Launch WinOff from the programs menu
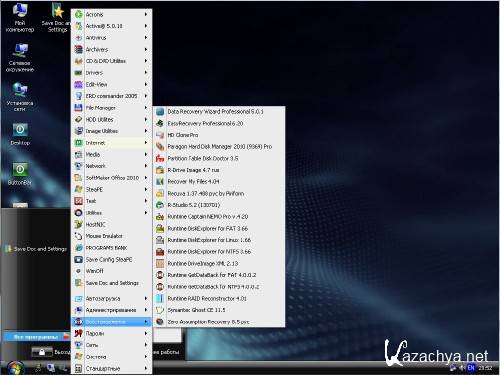The image size is (500, 375). point(111,271)
